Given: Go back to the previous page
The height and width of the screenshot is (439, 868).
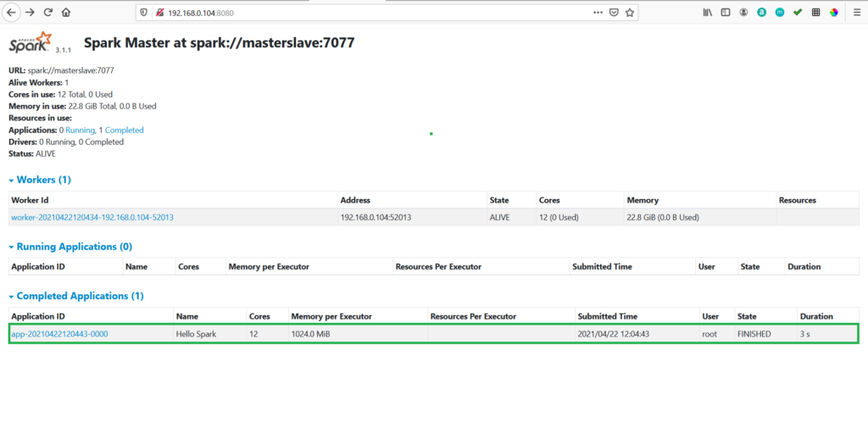Looking at the screenshot, I should click(x=12, y=13).
